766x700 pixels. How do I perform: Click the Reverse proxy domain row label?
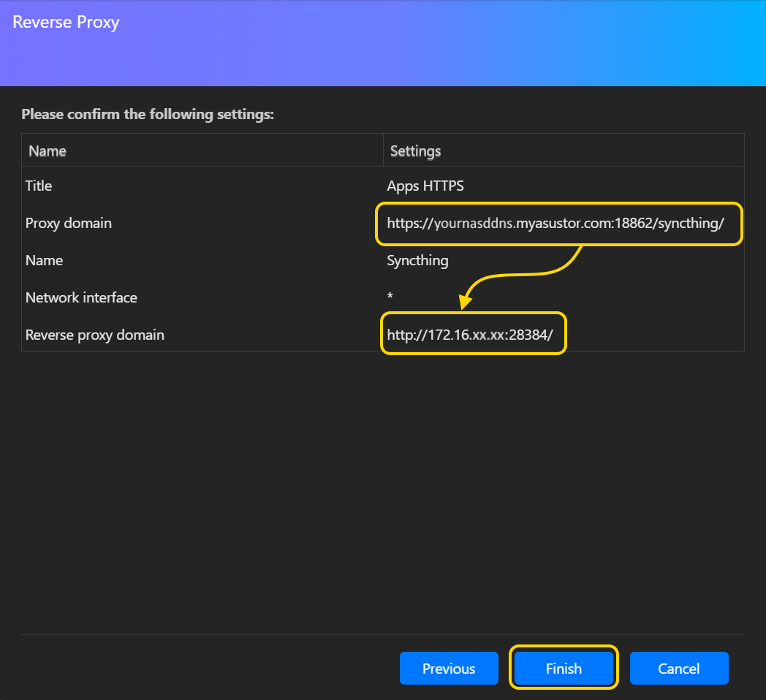95,335
